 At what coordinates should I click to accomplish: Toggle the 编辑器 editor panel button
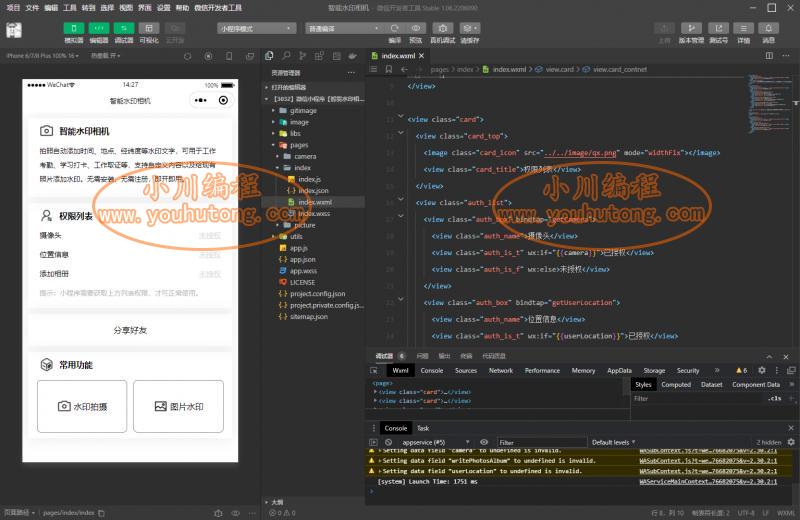(98, 28)
